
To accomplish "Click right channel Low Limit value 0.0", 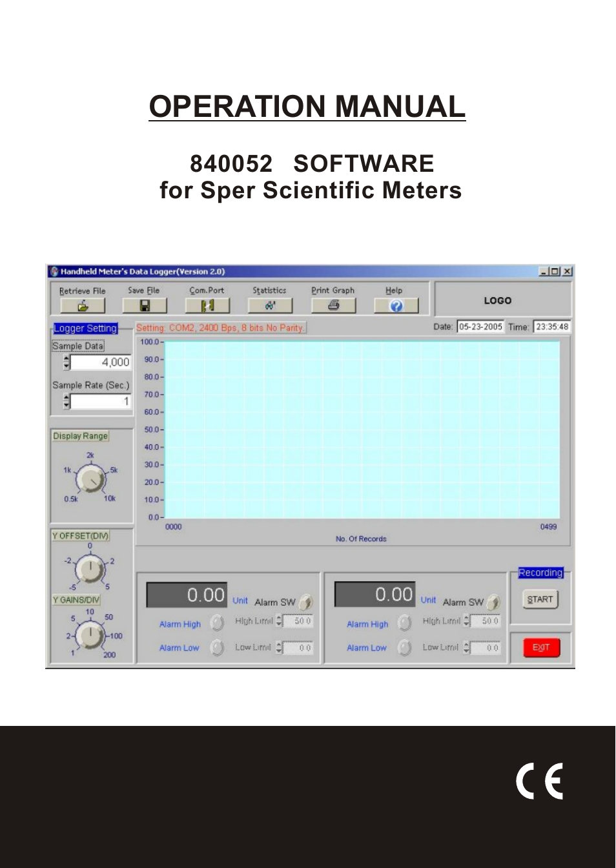I will point(486,647).
